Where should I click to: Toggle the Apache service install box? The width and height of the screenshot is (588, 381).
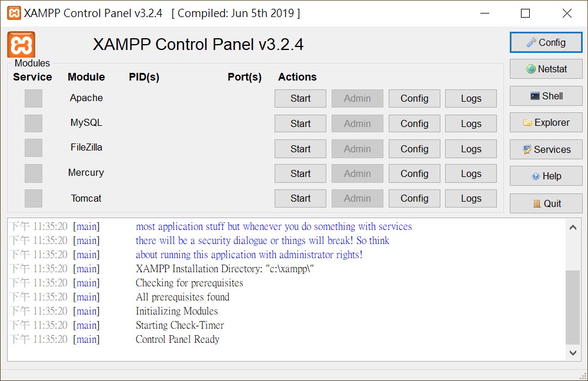(x=34, y=98)
